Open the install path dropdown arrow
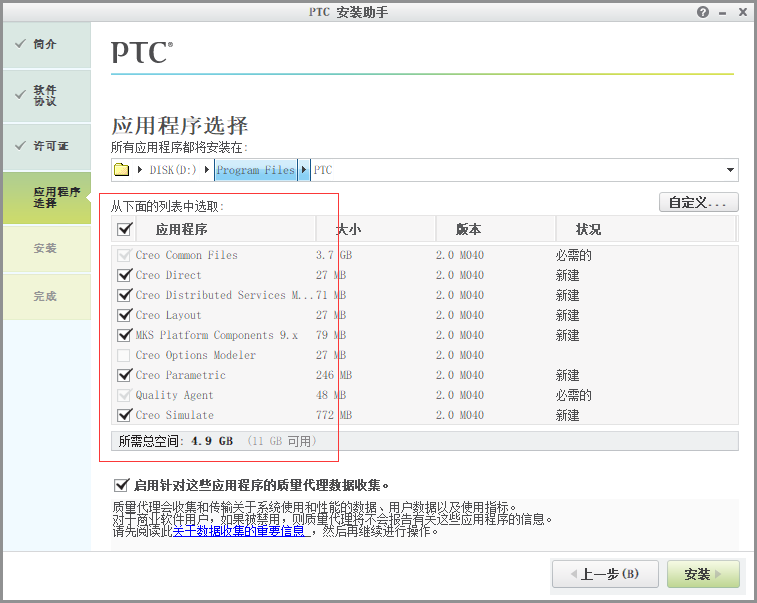This screenshot has height=603, width=757. (730, 170)
